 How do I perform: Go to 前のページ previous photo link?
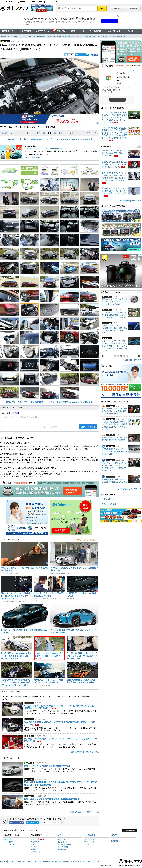7,133
